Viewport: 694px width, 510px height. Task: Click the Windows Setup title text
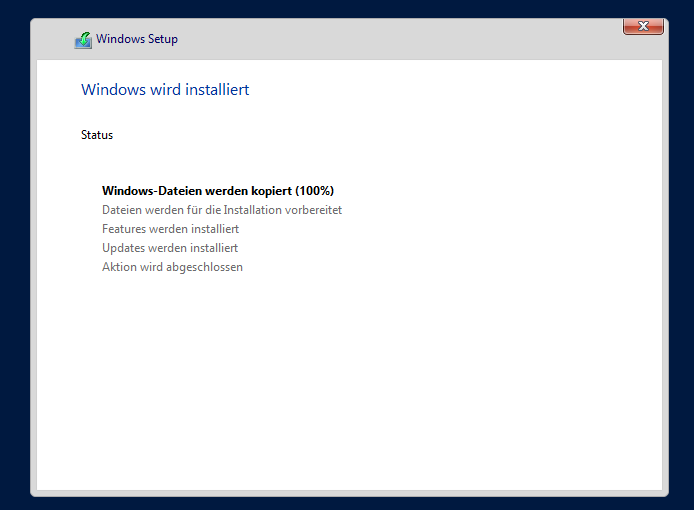(137, 39)
